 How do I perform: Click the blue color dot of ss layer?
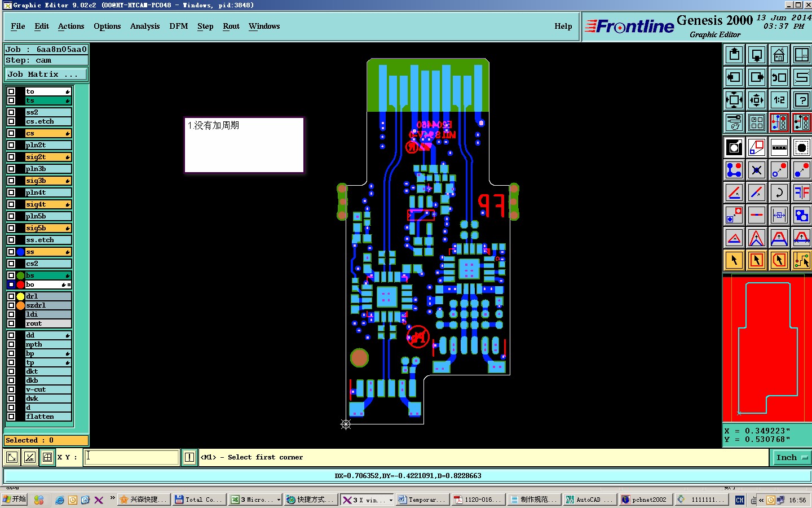click(21, 252)
